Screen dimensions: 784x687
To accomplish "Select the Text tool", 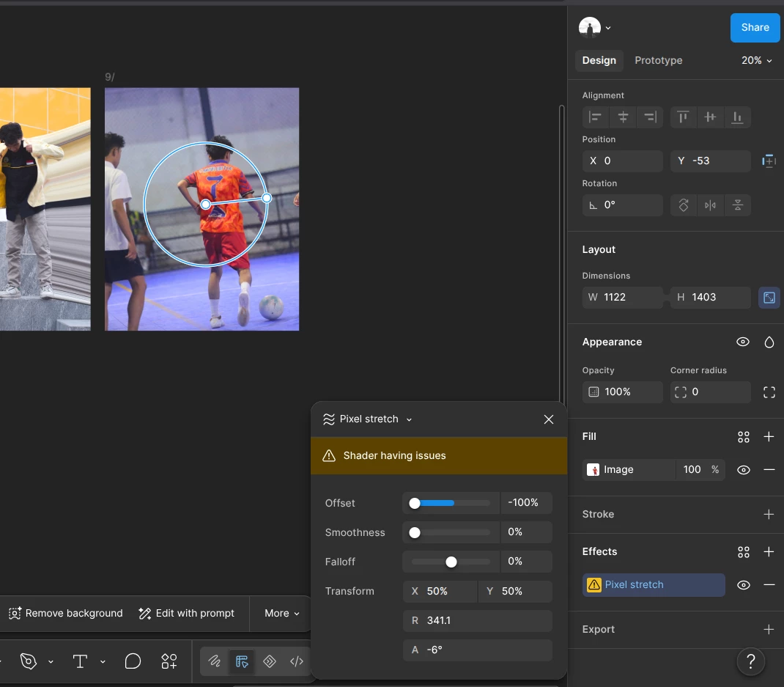I will (x=80, y=661).
